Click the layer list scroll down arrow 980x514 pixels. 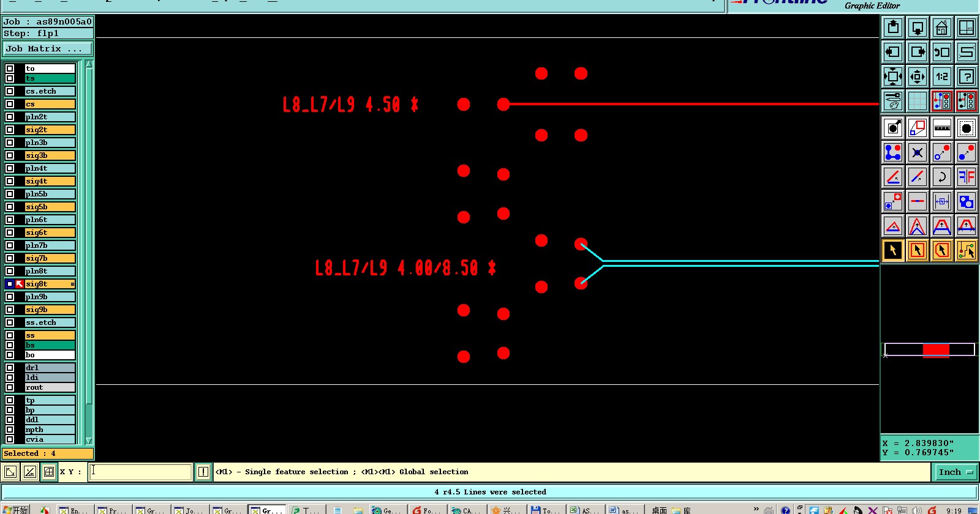(x=89, y=441)
